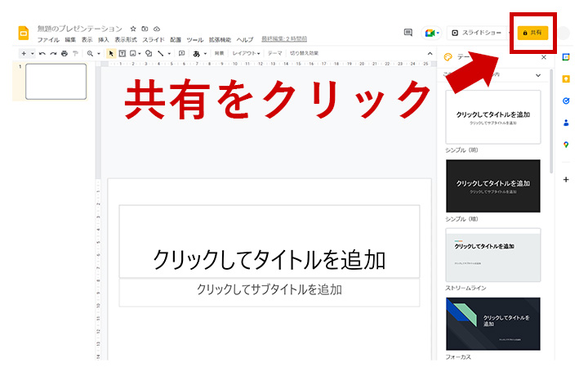Open the レイアウト layout dropdown
The width and height of the screenshot is (588, 376).
pos(246,54)
